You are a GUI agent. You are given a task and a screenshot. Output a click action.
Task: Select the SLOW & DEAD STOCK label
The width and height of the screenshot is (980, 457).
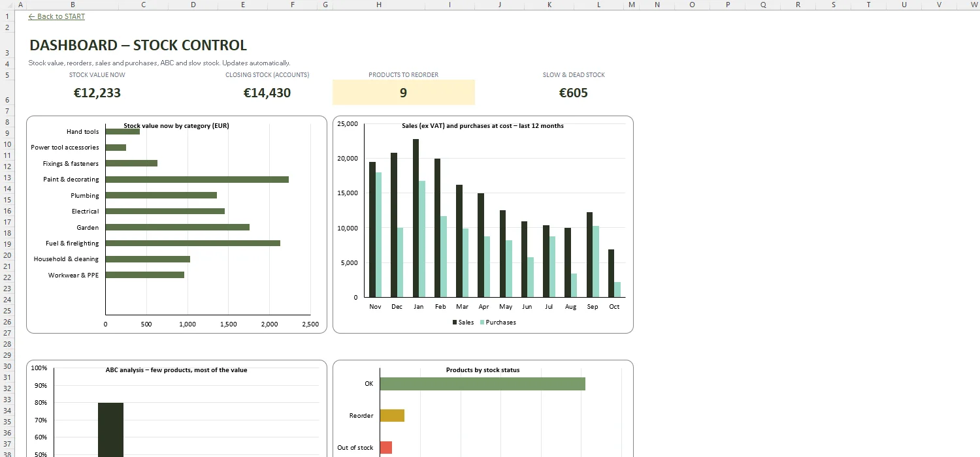pos(574,74)
